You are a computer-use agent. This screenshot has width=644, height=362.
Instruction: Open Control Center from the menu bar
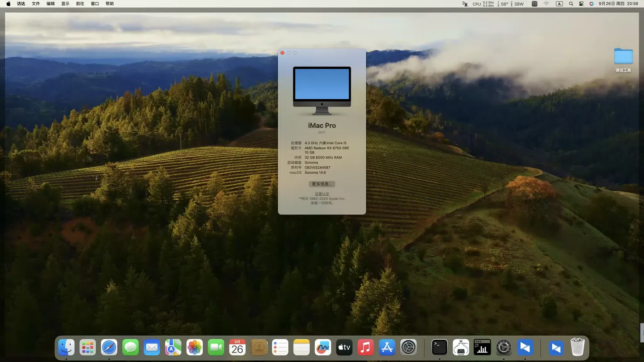click(x=581, y=4)
